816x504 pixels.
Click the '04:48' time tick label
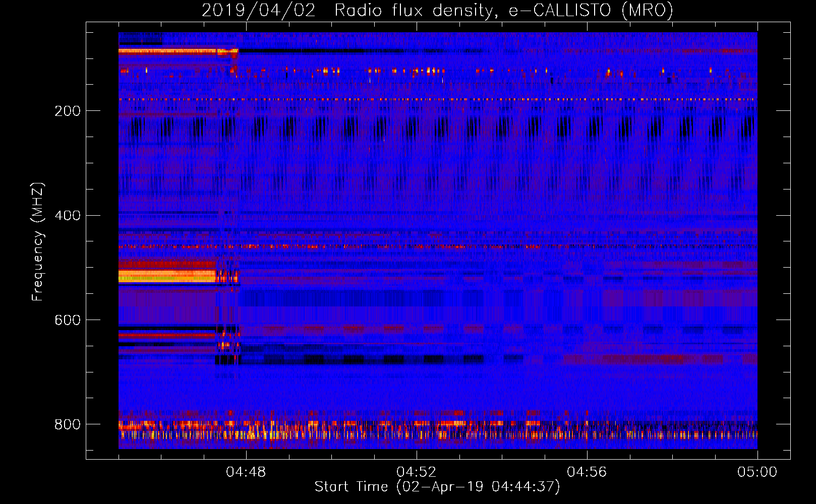pos(246,472)
